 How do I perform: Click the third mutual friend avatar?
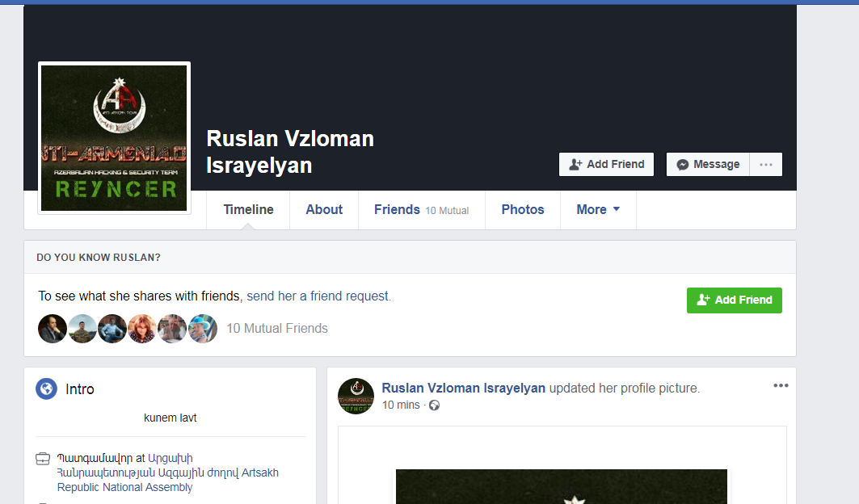coord(112,329)
